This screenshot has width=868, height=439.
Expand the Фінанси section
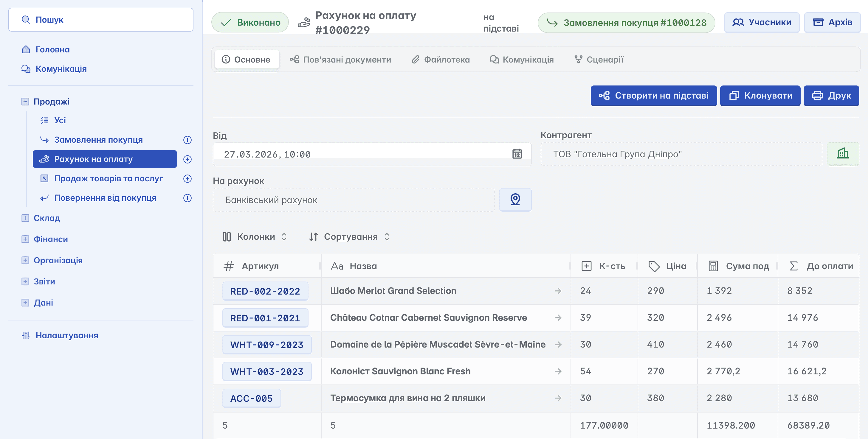coord(25,239)
